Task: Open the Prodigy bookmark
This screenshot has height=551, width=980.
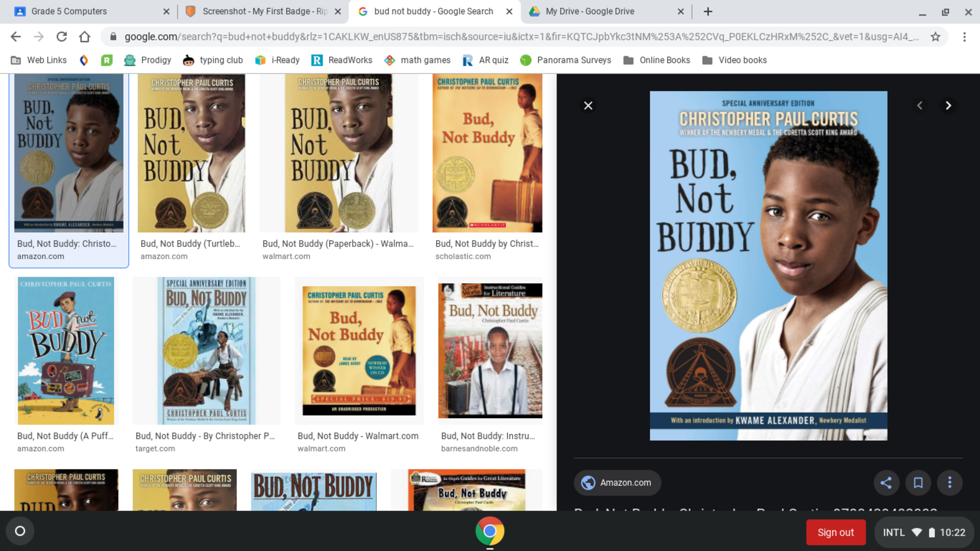Action: point(147,60)
